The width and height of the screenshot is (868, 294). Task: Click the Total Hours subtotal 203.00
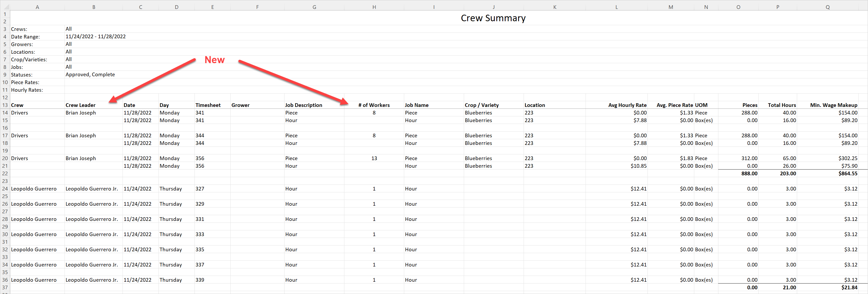click(778, 173)
